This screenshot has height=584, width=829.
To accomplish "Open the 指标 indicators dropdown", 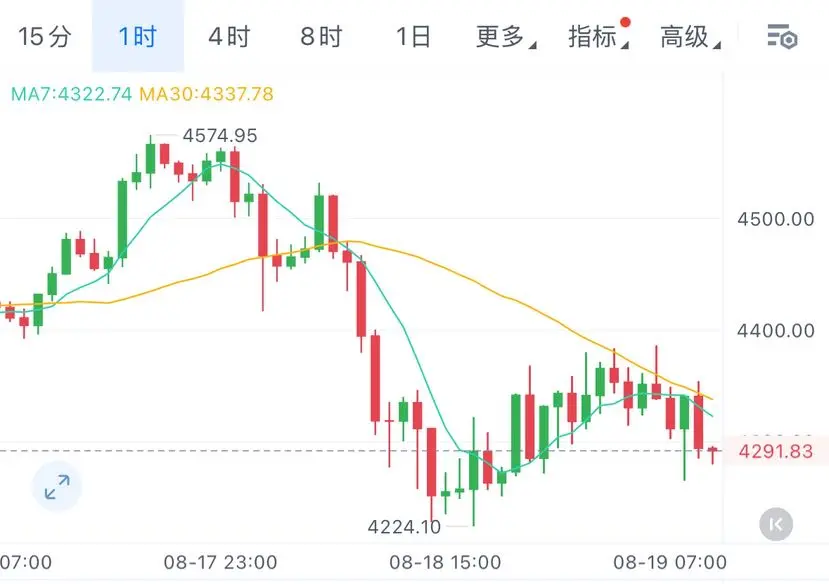I will 598,37.
